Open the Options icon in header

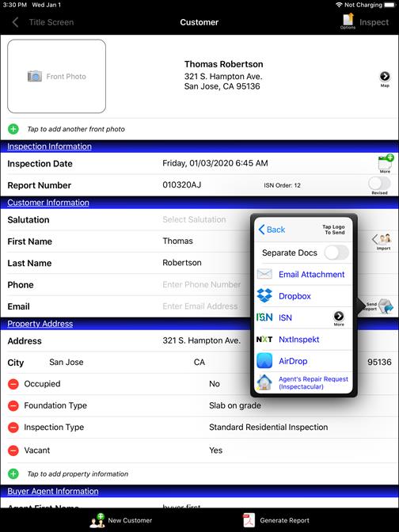[x=348, y=21]
